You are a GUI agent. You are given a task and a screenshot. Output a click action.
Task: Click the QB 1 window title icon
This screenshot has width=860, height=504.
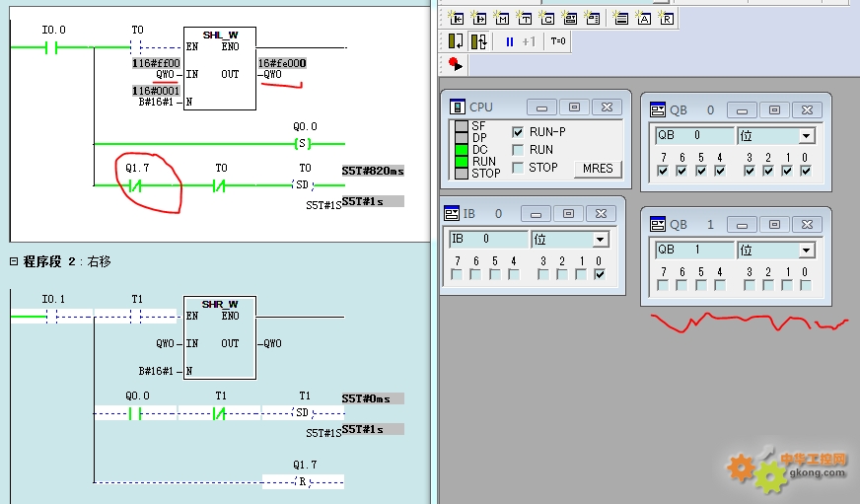(658, 224)
